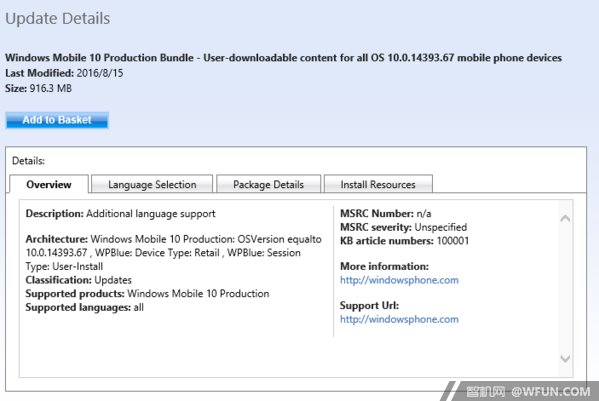Select the Install Resources tab
The image size is (599, 401).
pyautogui.click(x=378, y=184)
